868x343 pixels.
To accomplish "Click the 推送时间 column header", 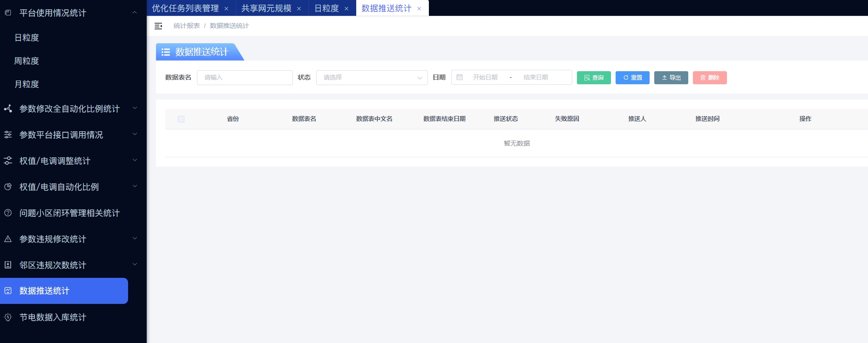I will (x=707, y=119).
